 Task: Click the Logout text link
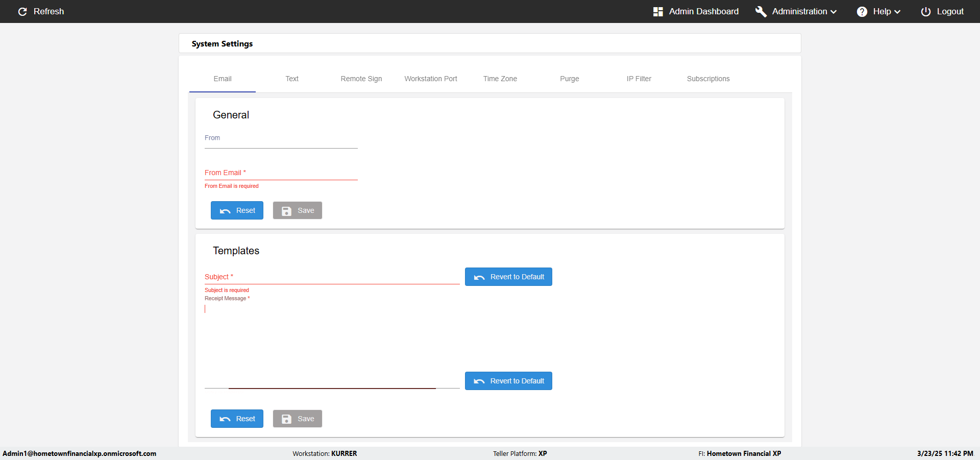point(950,11)
